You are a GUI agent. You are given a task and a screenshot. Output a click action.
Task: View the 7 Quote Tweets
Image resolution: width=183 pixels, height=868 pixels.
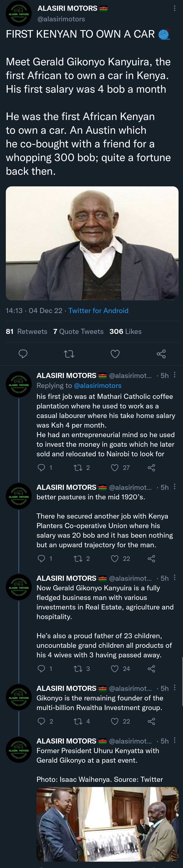click(x=78, y=331)
